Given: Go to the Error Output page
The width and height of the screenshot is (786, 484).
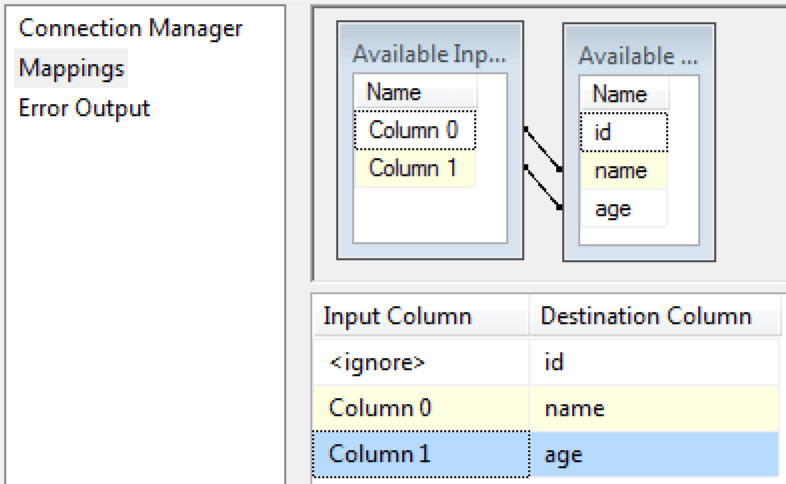Looking at the screenshot, I should (84, 108).
